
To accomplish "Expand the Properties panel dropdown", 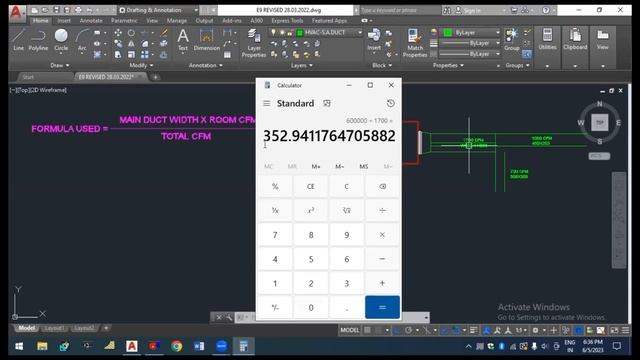I will coord(448,65).
